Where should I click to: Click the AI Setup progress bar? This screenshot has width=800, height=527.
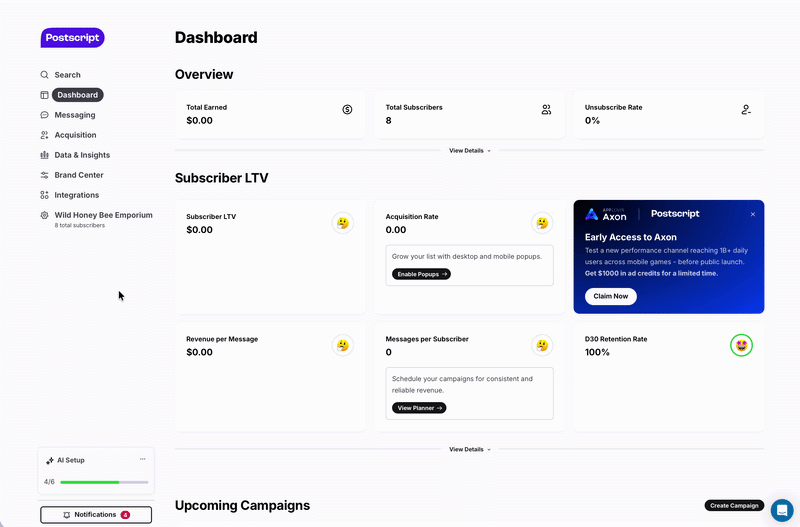[104, 482]
